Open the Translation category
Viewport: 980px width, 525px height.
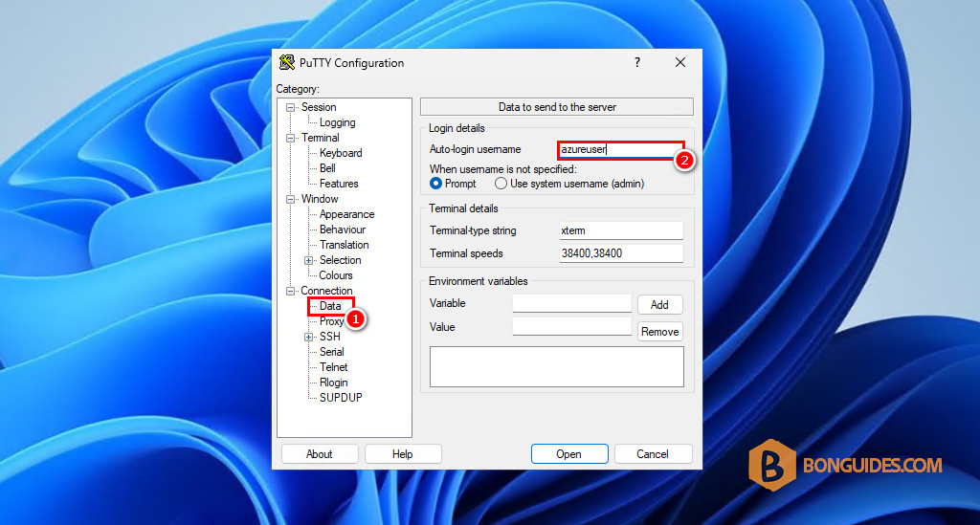pos(345,245)
